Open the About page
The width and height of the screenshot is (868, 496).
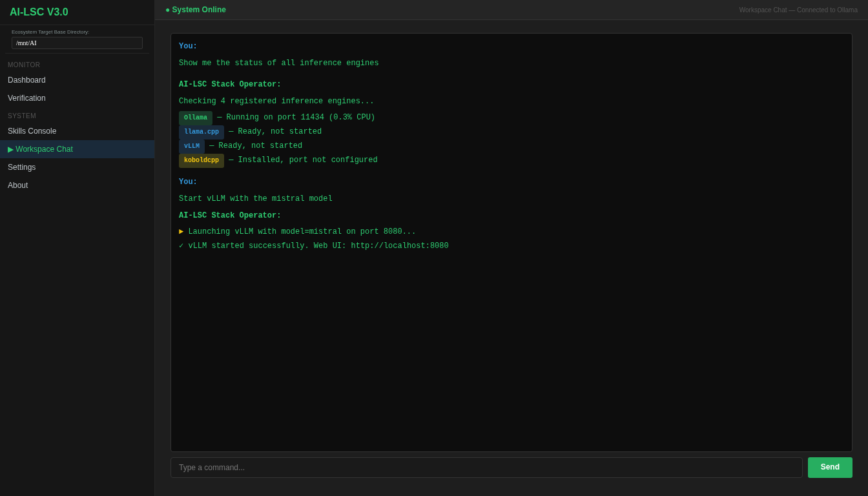(x=77, y=185)
